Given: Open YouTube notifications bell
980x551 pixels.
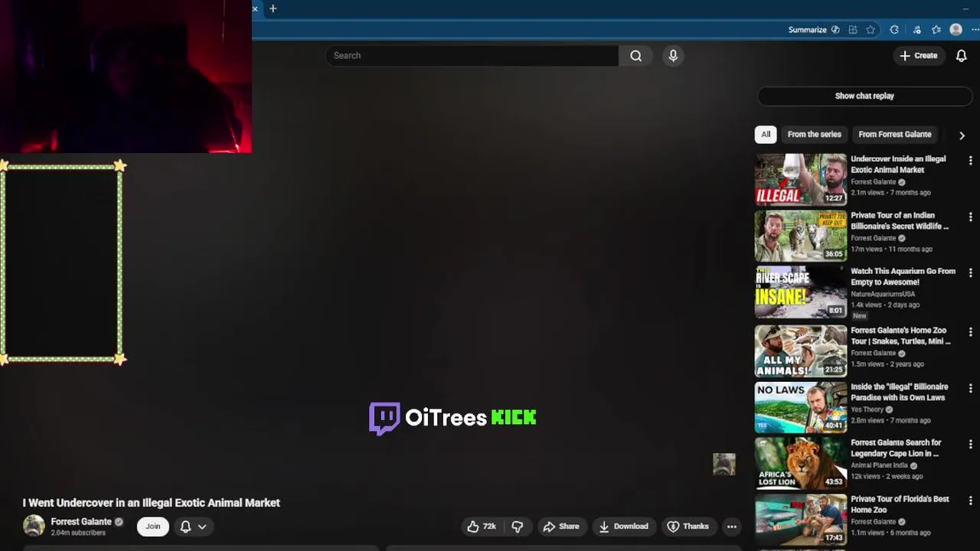Looking at the screenshot, I should 961,56.
